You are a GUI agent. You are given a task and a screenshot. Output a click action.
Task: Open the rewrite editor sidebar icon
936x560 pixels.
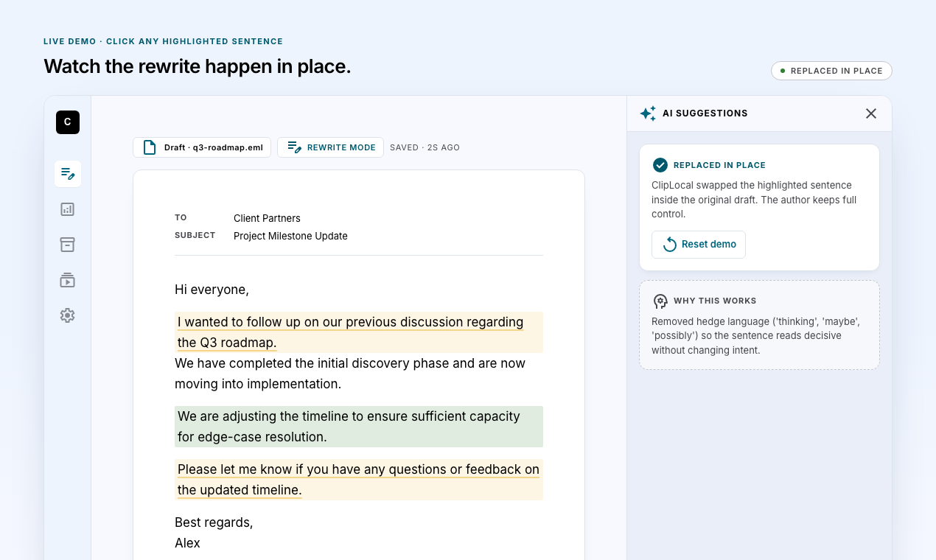(68, 174)
